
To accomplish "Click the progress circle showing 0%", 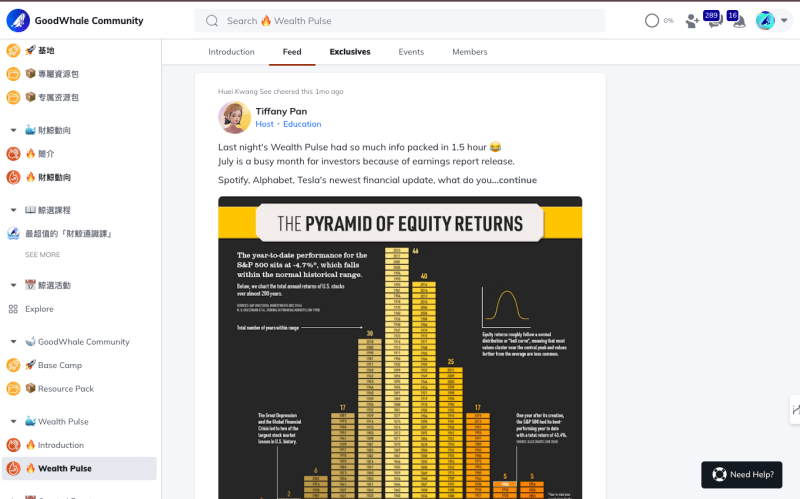I will coord(652,20).
